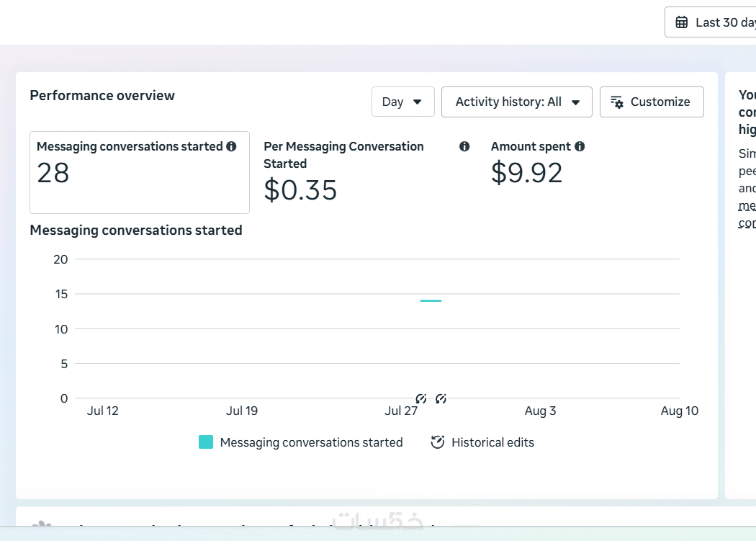The image size is (756, 541).
Task: Expand the Activity history: All dropdown
Action: tap(517, 102)
